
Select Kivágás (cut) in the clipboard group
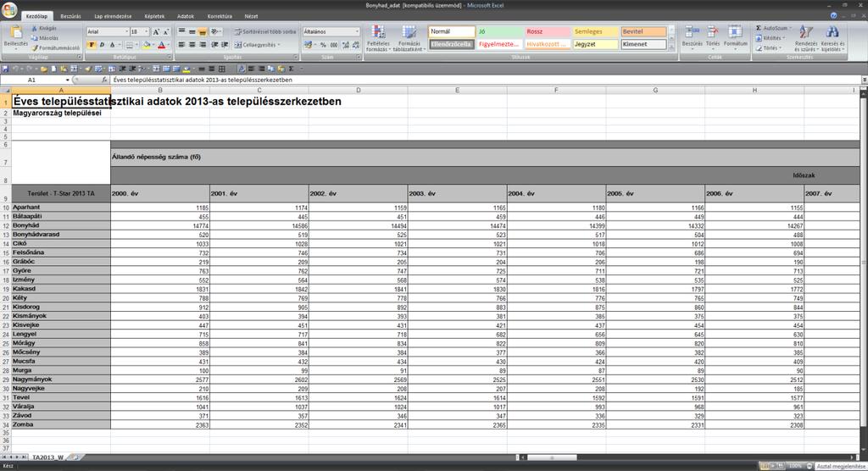tap(44, 28)
